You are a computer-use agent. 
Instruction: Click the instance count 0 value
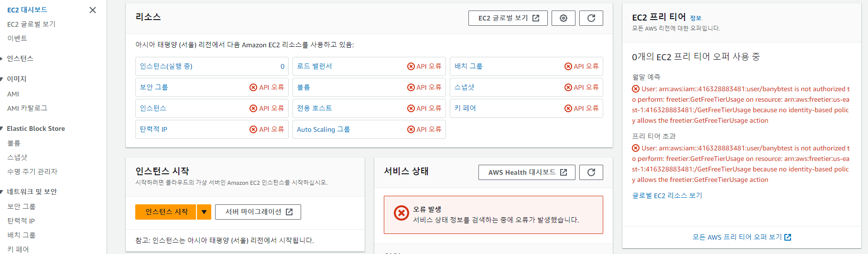pos(282,66)
